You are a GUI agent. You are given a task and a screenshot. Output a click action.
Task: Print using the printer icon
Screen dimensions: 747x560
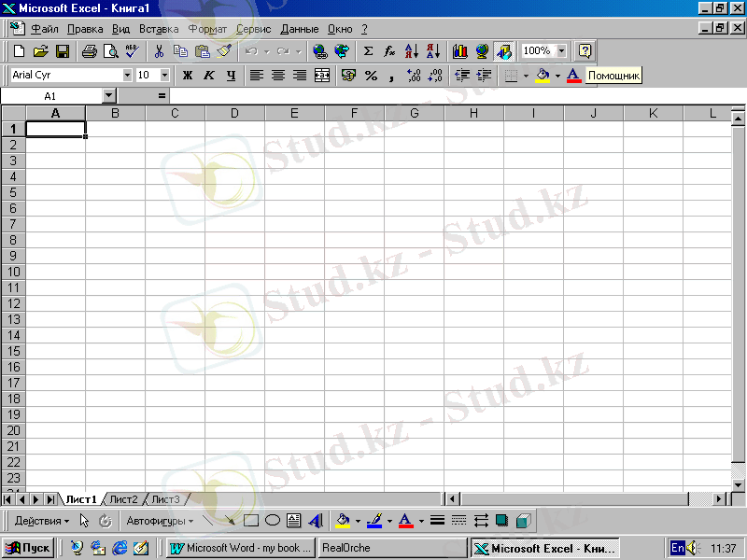click(x=89, y=51)
